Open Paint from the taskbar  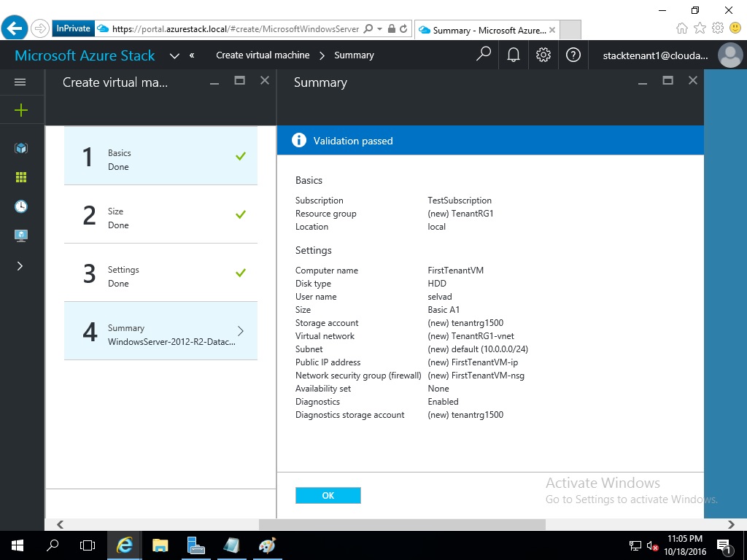pyautogui.click(x=267, y=545)
